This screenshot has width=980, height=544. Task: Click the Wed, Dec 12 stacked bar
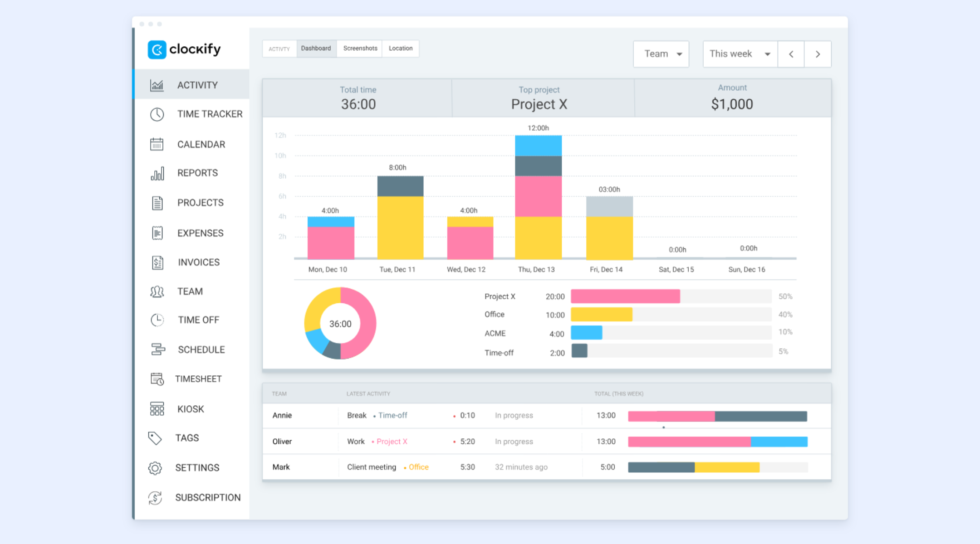tap(470, 238)
